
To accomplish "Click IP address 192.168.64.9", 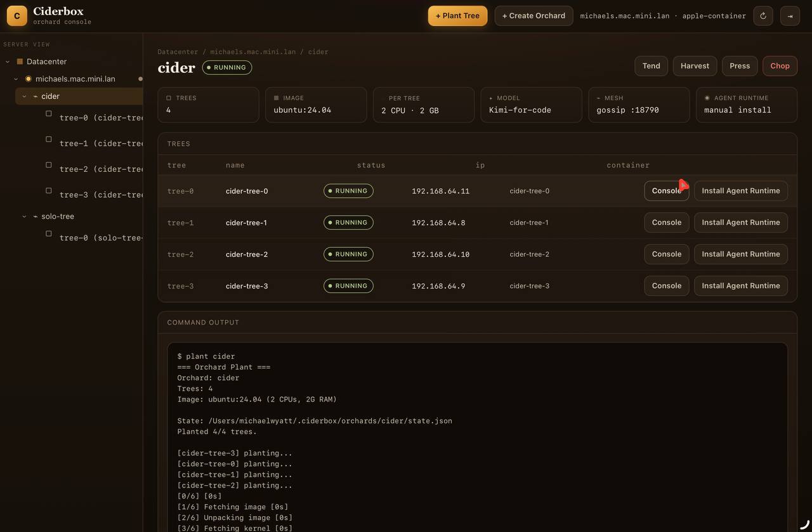I will pyautogui.click(x=438, y=286).
